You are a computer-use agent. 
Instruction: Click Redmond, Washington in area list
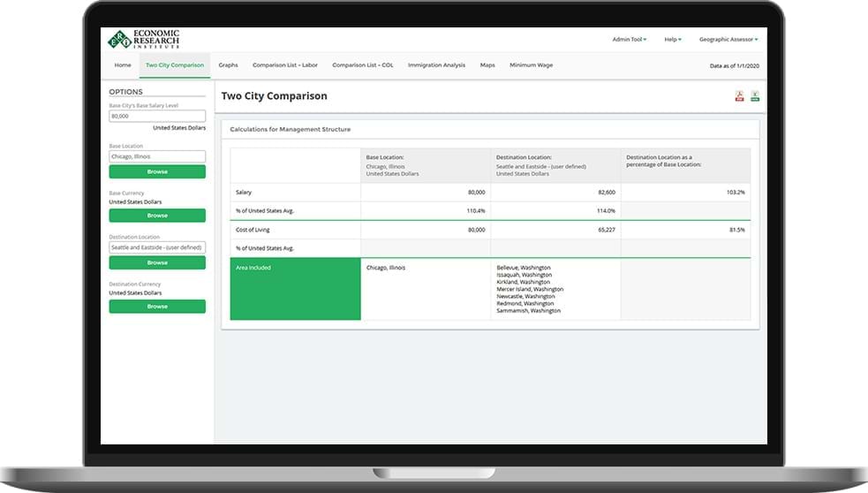[525, 304]
